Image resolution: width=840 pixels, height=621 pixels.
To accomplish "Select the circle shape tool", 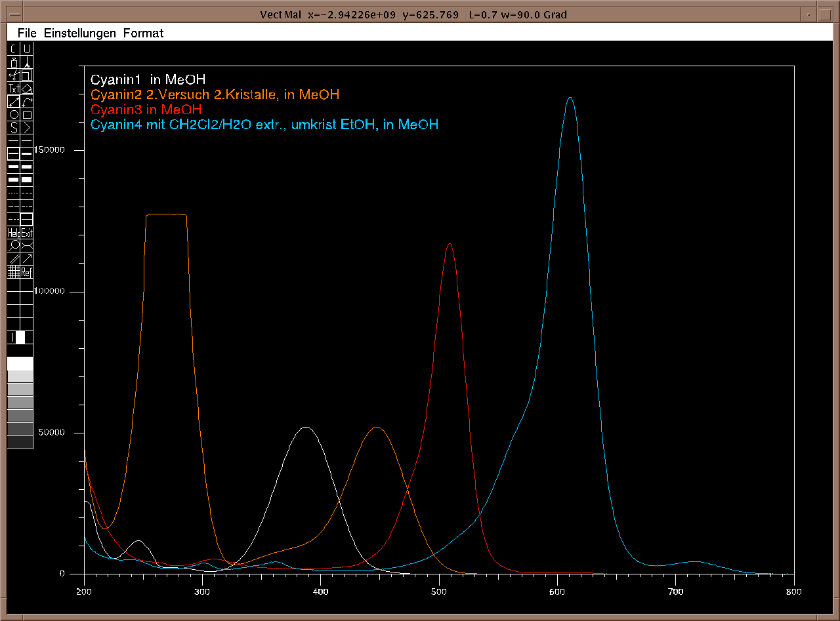I will click(13, 115).
